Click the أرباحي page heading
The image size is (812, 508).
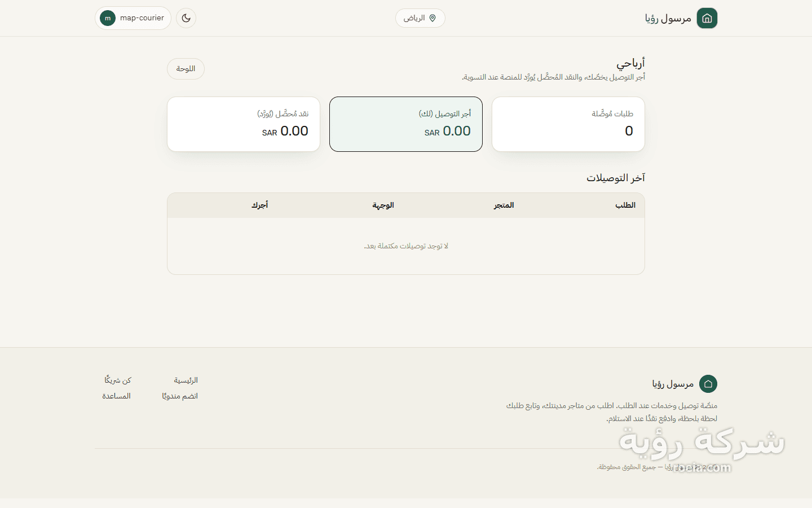click(630, 63)
